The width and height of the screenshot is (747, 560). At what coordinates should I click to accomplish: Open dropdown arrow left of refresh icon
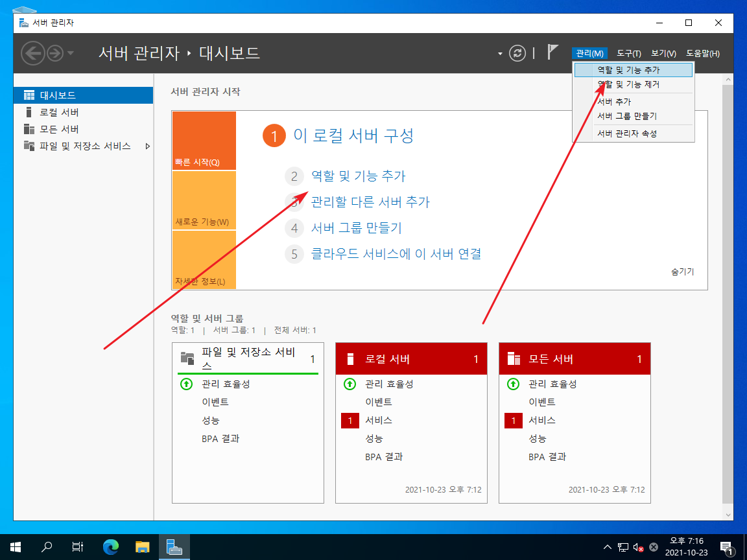[x=500, y=54]
